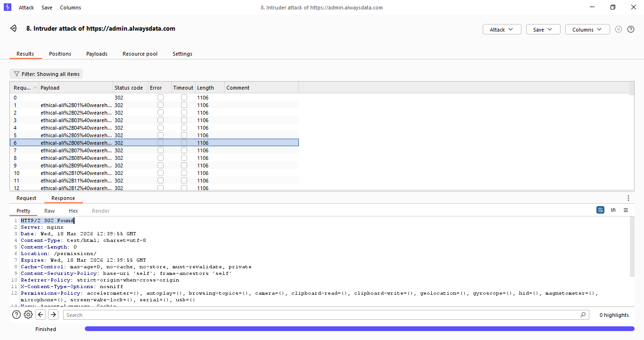Go to previous search match arrow
The width and height of the screenshot is (644, 340).
(41, 315)
